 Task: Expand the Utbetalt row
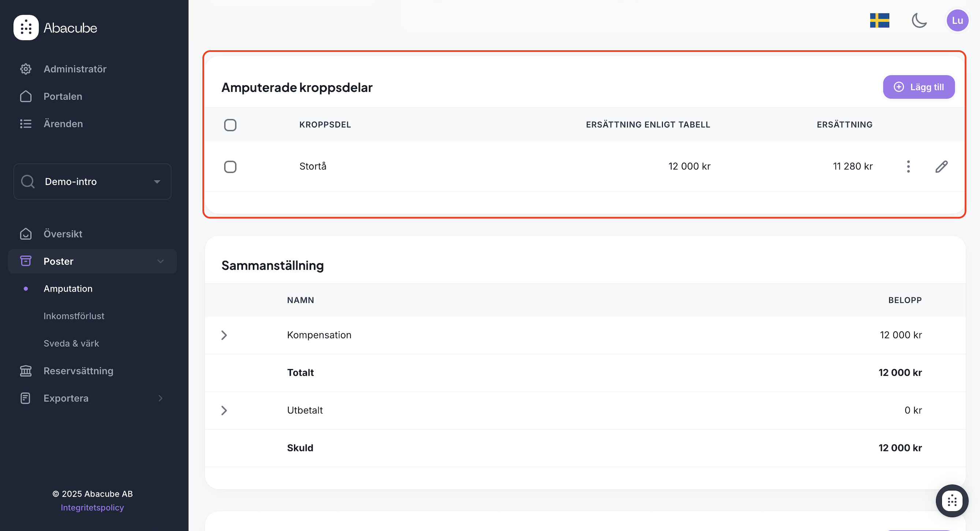pyautogui.click(x=224, y=411)
